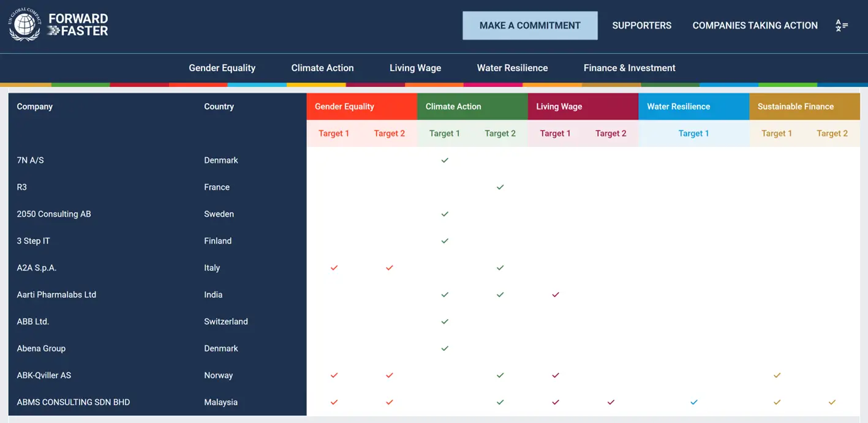Click ABMS CONSULTING Living Wage Target 2 checkmark
868x423 pixels.
[611, 403]
